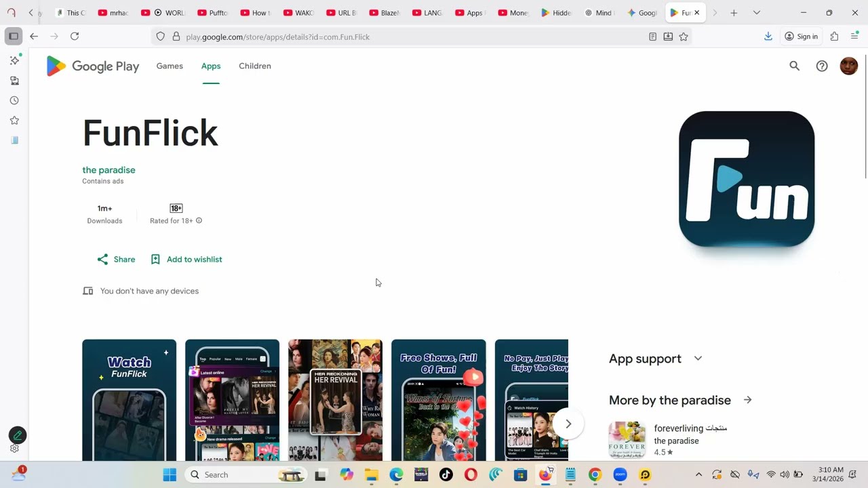Image resolution: width=868 pixels, height=488 pixels.
Task: Click More by the paradise heading
Action: pyautogui.click(x=670, y=400)
